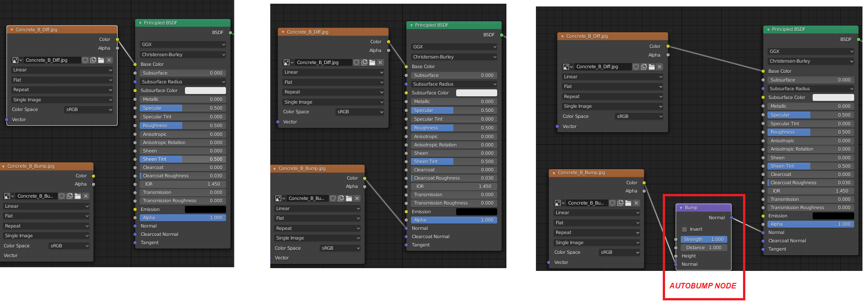Open Linear interpolation dropdown in left screenshot's Concrete_B_Diff node
Viewport: 868px width, 305px height.
(62, 70)
